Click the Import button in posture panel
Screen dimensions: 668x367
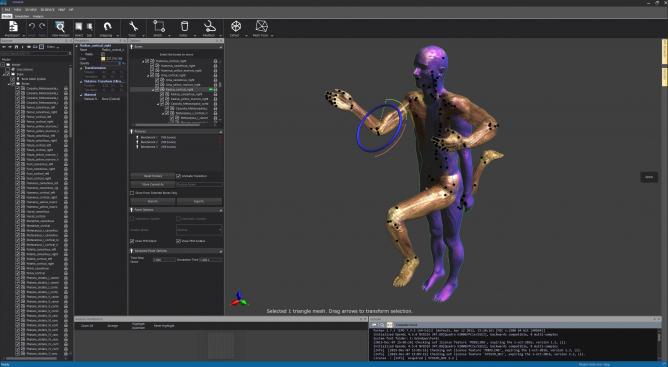point(153,201)
